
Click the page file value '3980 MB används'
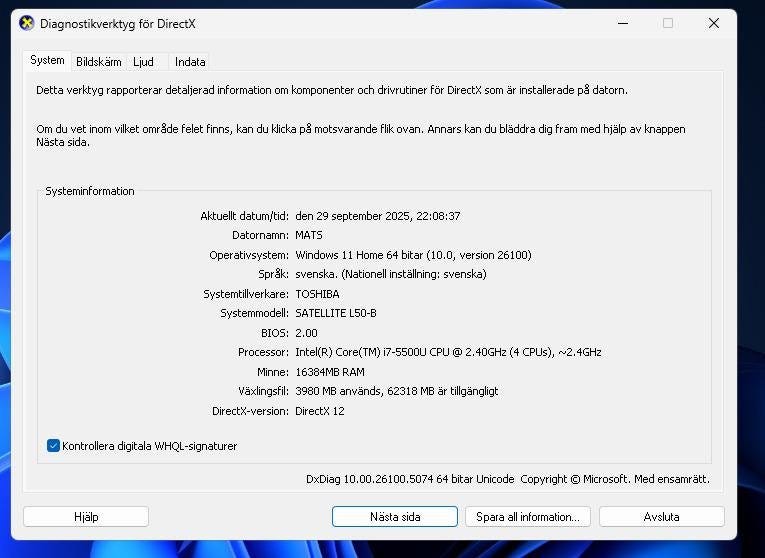(340, 391)
